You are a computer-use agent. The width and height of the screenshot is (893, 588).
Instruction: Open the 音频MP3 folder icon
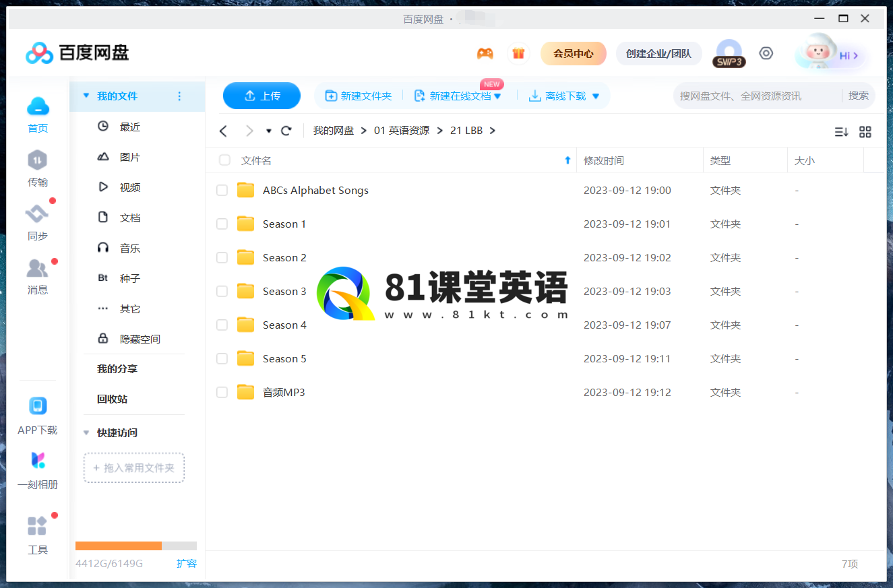246,392
